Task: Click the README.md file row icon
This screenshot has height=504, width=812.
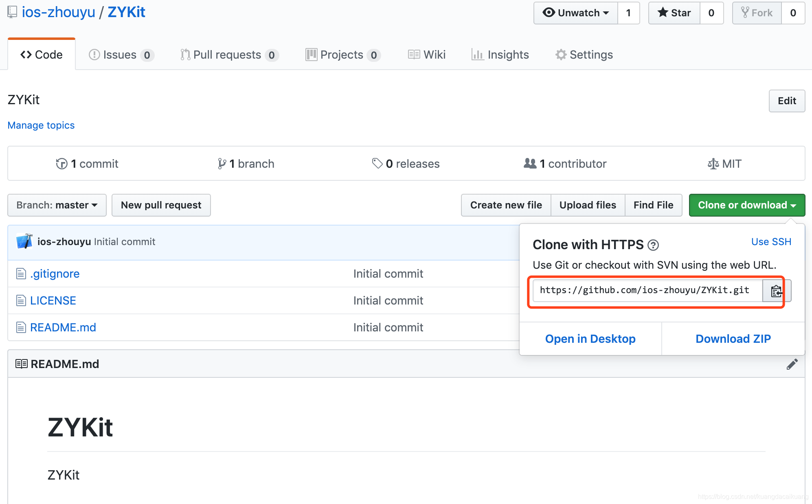Action: (21, 327)
